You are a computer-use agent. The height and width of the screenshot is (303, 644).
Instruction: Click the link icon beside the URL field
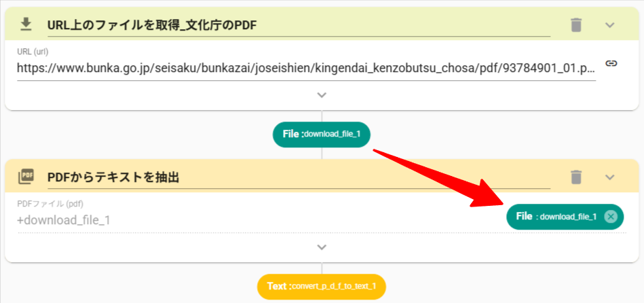[611, 63]
